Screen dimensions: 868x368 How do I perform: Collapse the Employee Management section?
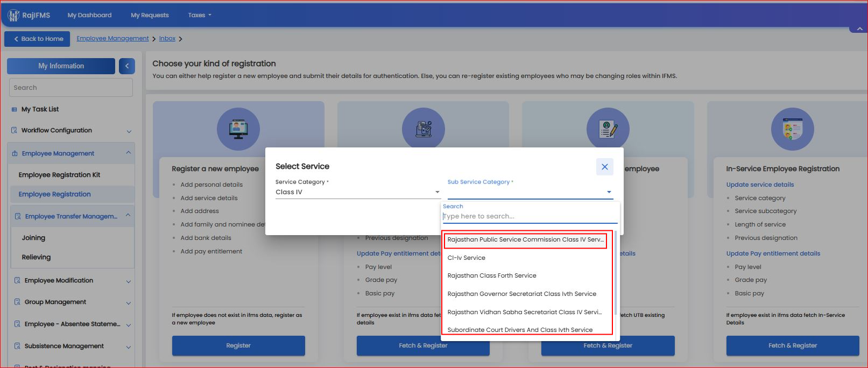(128, 153)
